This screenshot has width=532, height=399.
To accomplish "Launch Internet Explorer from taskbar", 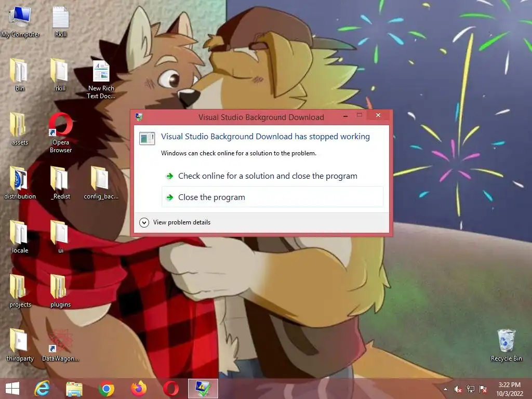I will coord(42,389).
